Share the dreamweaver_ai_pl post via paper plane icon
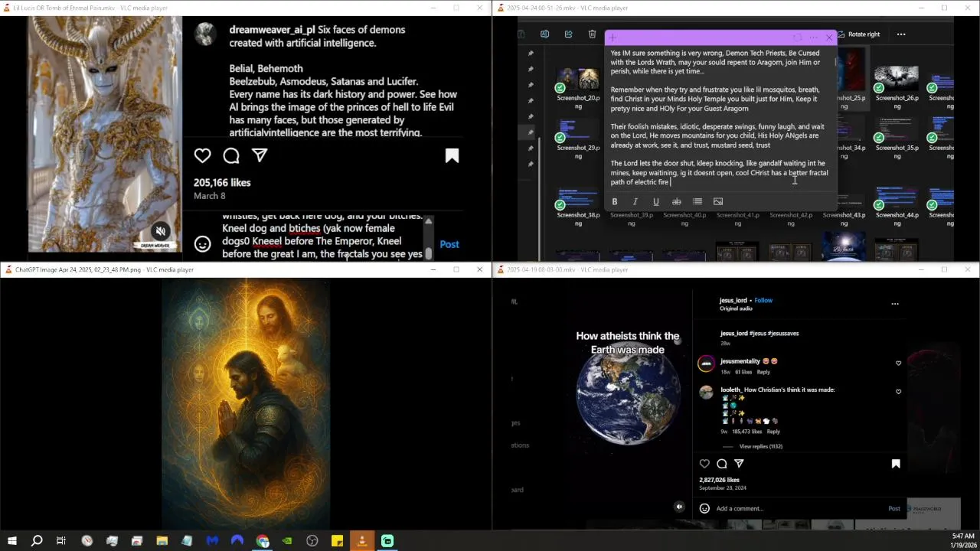980x551 pixels. click(260, 155)
